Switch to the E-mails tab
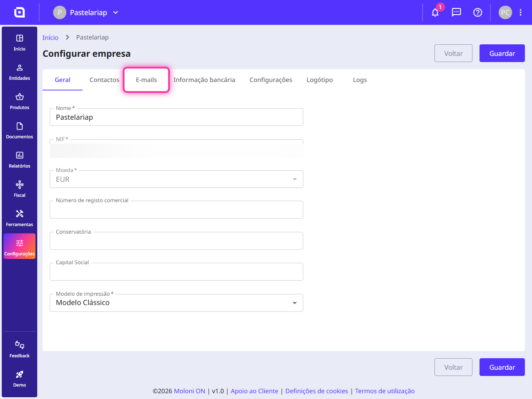This screenshot has width=532, height=399. click(x=146, y=80)
